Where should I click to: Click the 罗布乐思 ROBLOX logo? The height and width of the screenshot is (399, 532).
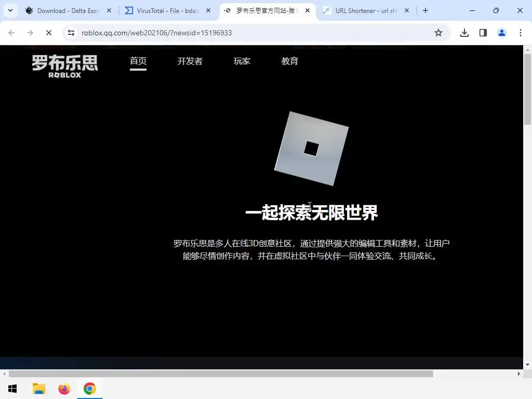pos(65,66)
